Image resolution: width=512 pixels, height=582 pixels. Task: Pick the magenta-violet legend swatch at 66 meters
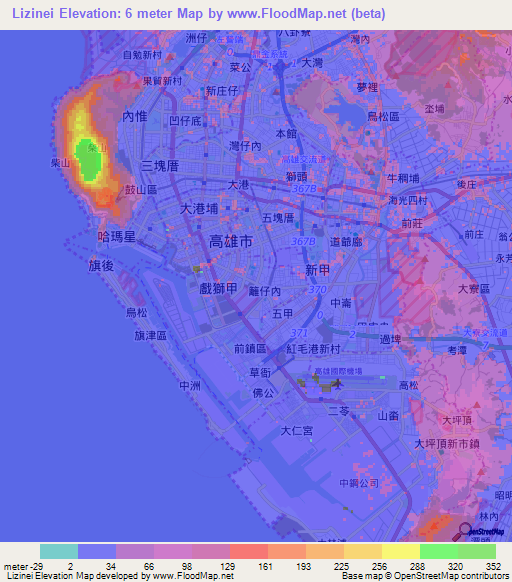(173, 551)
